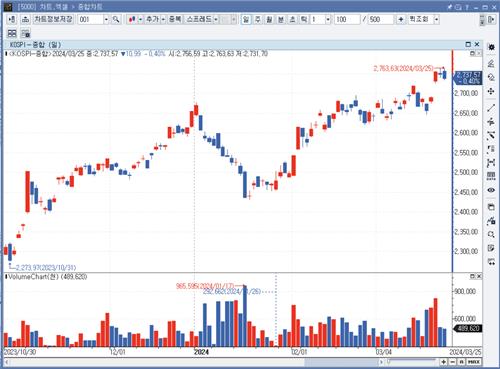Zoom out with the bottom minus button
Image resolution: width=500 pixels, height=369 pixels.
(x=452, y=362)
